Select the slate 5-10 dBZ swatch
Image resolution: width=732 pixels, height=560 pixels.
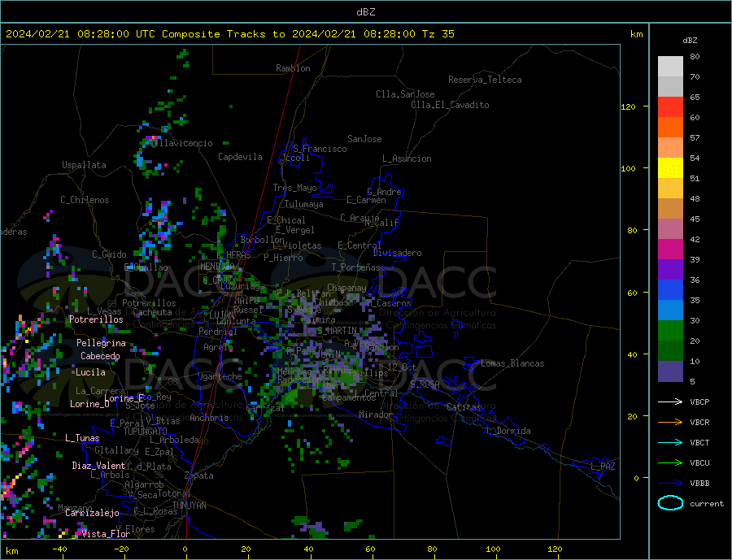point(670,371)
